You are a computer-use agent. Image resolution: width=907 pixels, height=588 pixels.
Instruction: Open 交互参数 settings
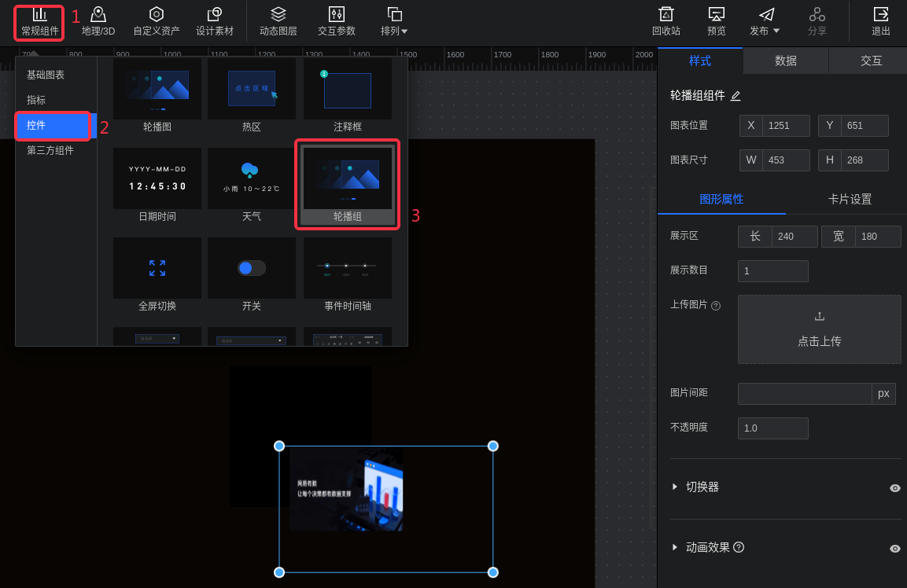pos(336,21)
